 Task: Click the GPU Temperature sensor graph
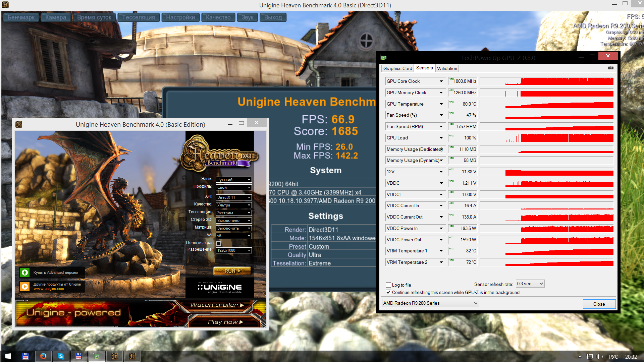546,104
